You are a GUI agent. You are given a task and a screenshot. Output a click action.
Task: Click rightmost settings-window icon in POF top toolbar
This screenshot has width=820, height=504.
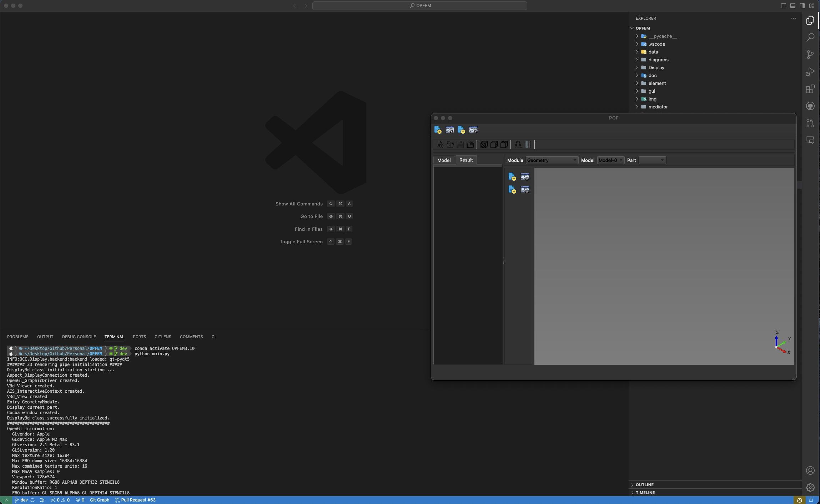[473, 130]
